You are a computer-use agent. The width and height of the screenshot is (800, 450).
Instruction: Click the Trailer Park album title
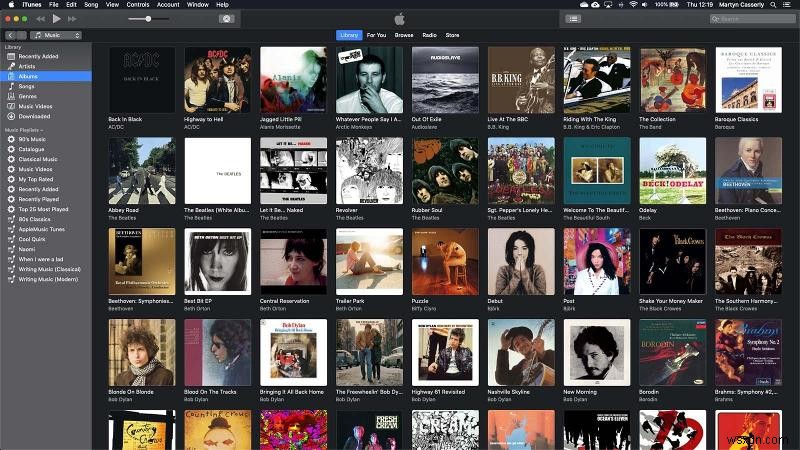(x=350, y=301)
